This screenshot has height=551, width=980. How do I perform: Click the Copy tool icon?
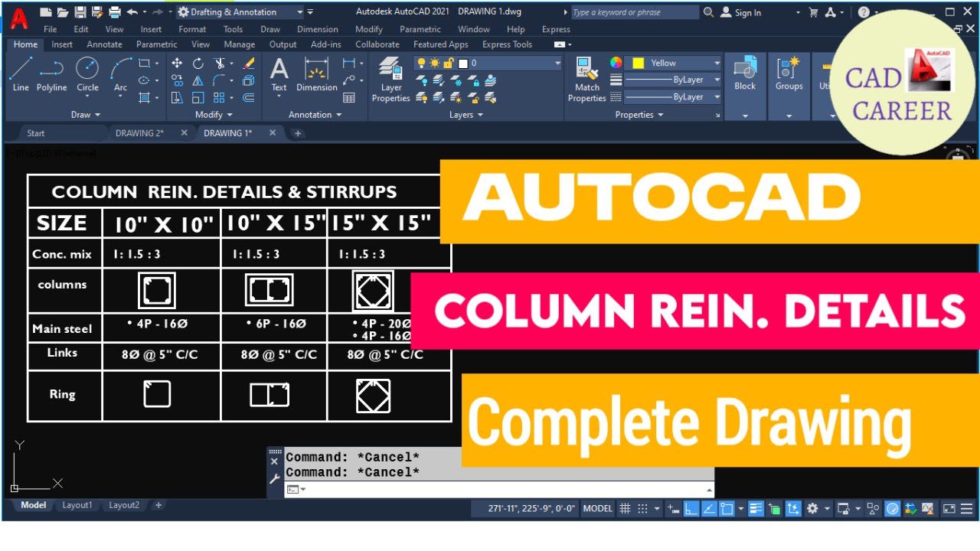click(177, 80)
